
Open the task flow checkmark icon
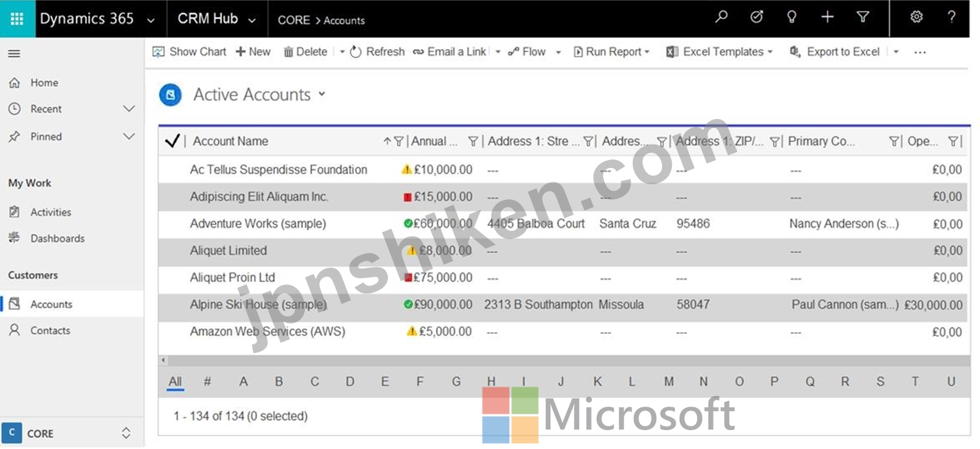(x=757, y=18)
